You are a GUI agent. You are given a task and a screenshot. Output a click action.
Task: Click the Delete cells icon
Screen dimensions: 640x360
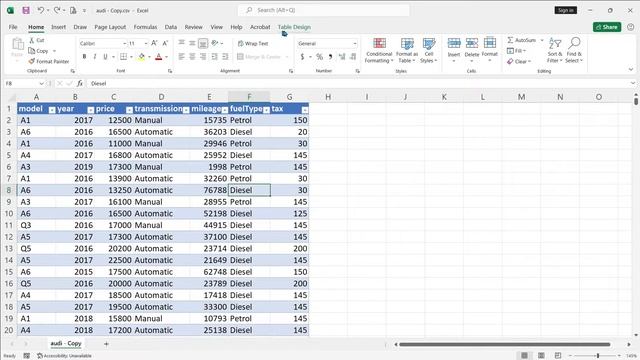[472, 43]
